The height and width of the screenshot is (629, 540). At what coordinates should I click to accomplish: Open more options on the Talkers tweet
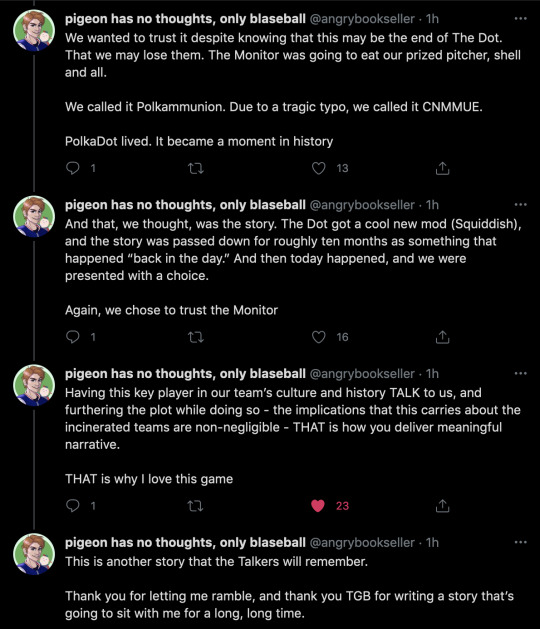[520, 542]
